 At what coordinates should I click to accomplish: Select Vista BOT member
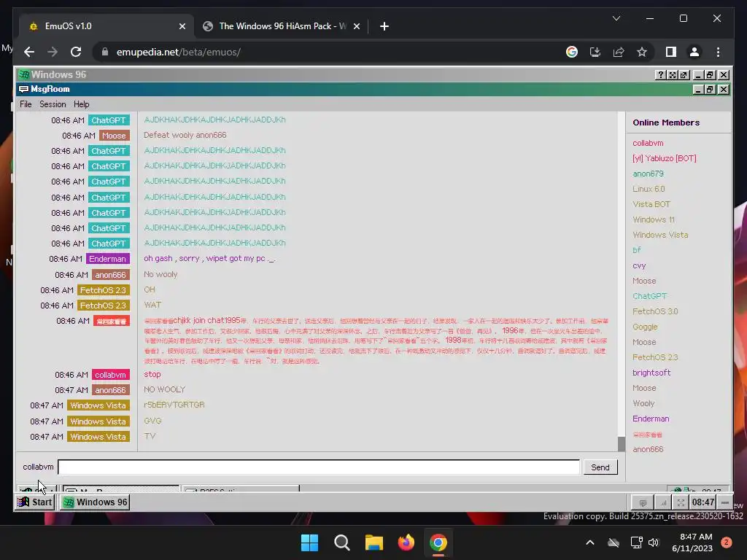pyautogui.click(x=651, y=204)
